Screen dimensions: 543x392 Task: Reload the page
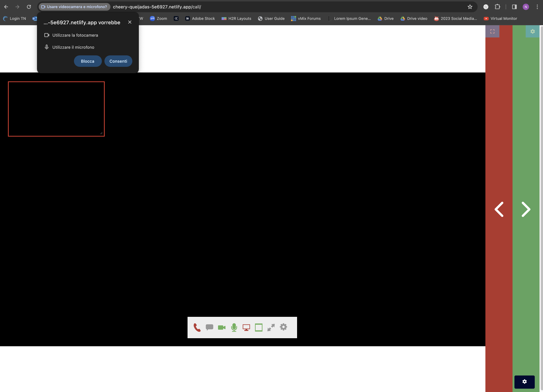(29, 7)
